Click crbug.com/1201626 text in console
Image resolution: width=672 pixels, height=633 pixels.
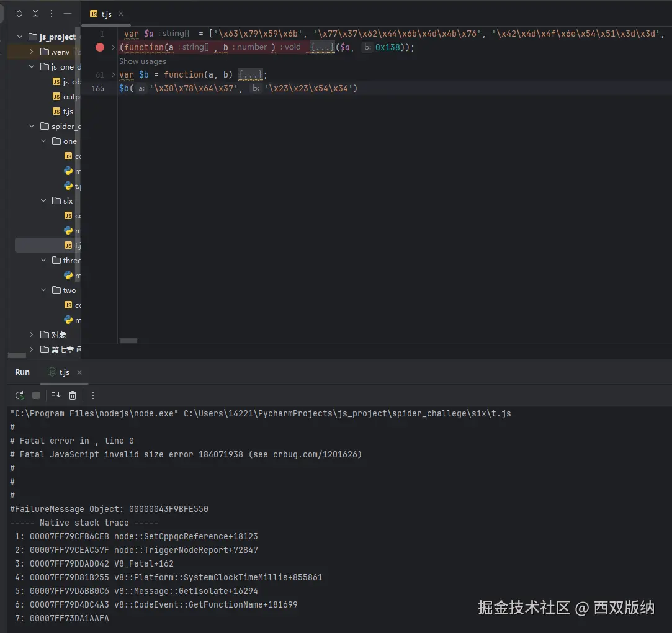point(315,454)
